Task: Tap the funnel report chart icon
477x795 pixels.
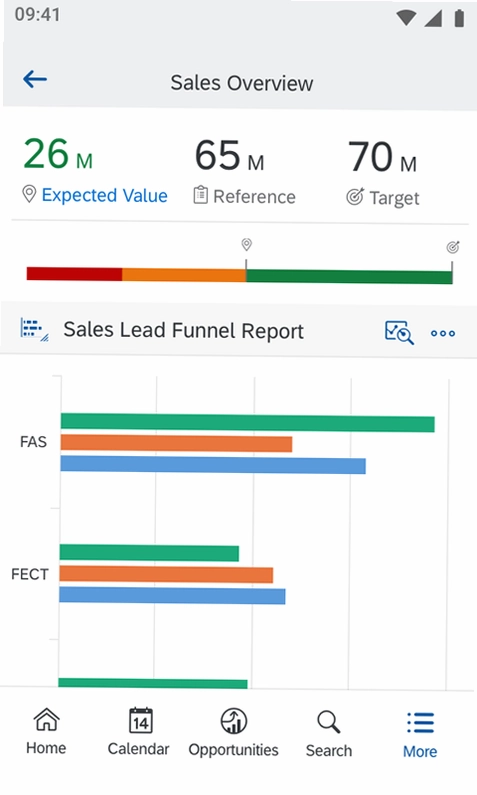Action: click(x=34, y=330)
